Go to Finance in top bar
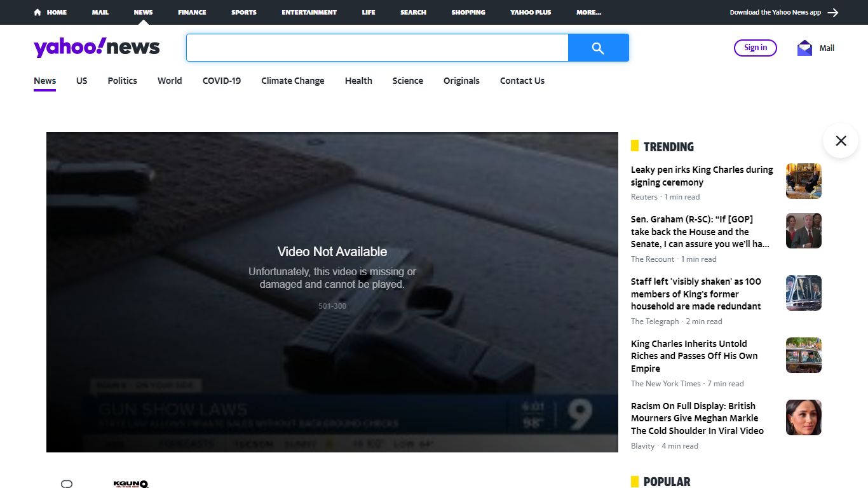868x488 pixels. 192,12
